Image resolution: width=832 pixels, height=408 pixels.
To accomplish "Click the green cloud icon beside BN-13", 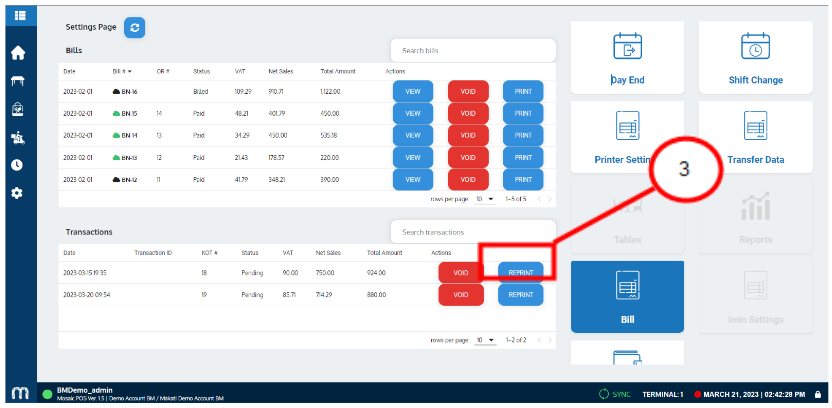I will [x=117, y=158].
